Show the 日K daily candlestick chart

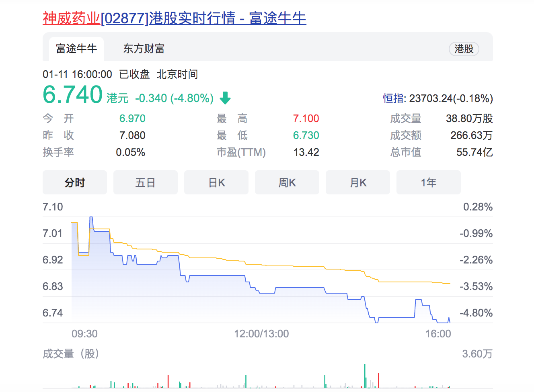[216, 183]
